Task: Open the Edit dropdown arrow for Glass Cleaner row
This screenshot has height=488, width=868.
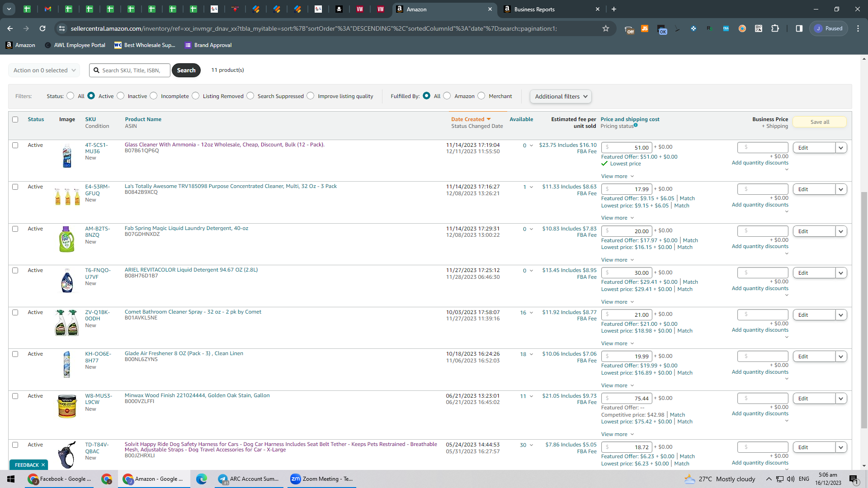Action: [x=841, y=148]
